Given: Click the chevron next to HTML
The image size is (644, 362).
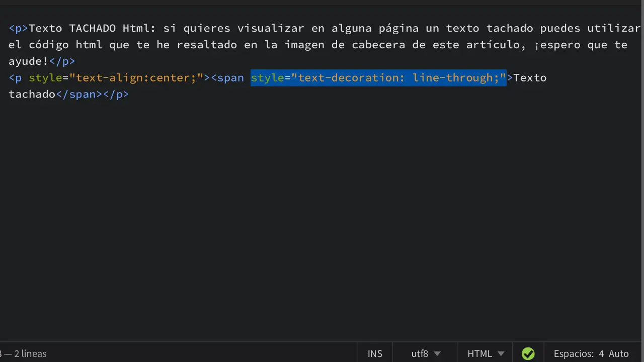Looking at the screenshot, I should [x=501, y=353].
